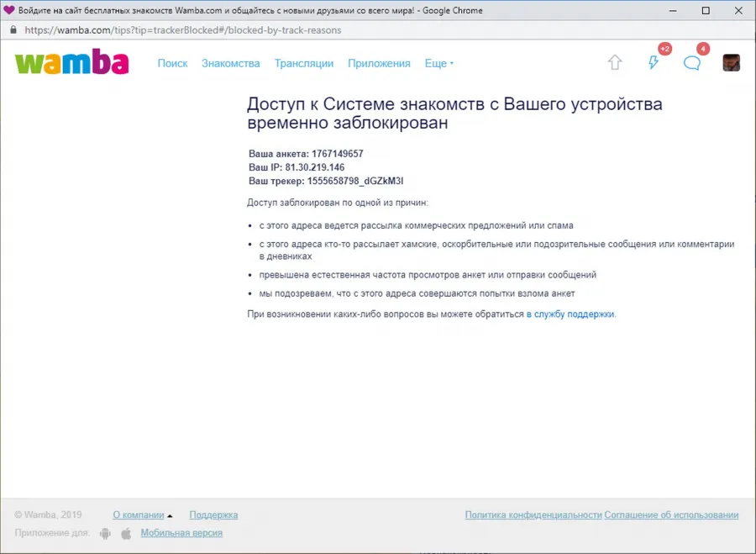Open the lightning bolt notifications icon

pos(654,62)
